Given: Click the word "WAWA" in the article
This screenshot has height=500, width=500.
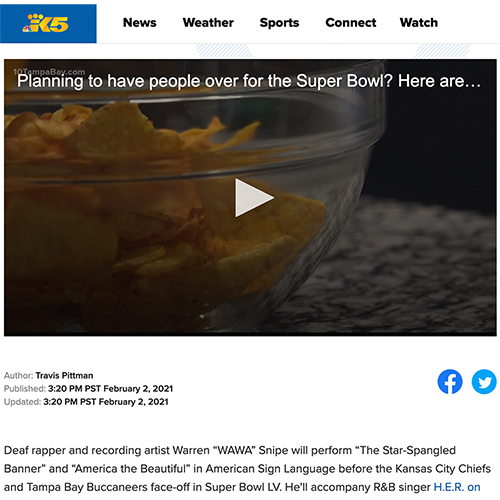Looking at the screenshot, I should tap(235, 450).
